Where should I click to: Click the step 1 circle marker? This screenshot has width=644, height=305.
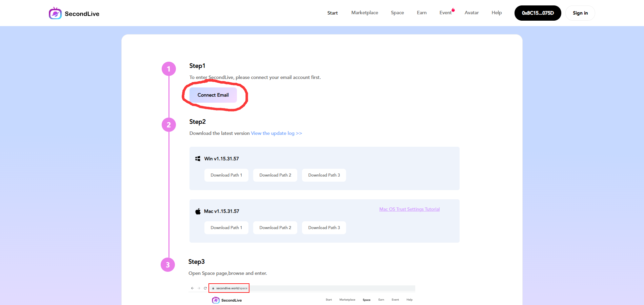click(169, 69)
